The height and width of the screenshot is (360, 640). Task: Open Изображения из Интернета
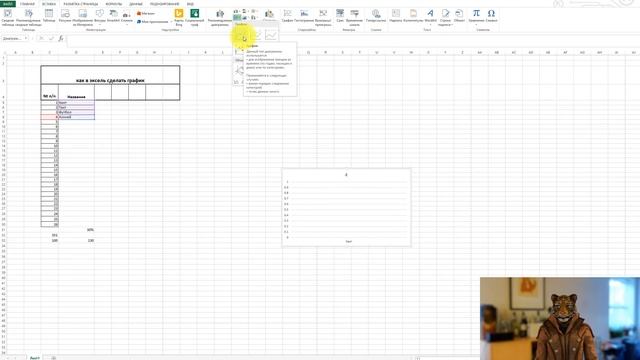(83, 18)
